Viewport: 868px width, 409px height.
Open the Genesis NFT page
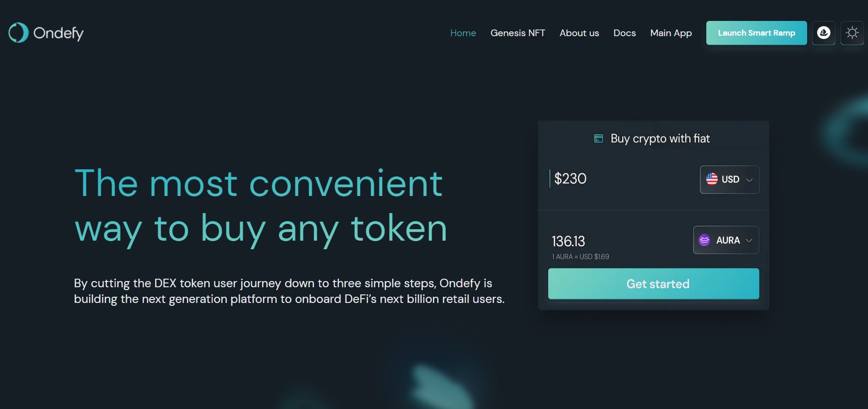pos(517,33)
